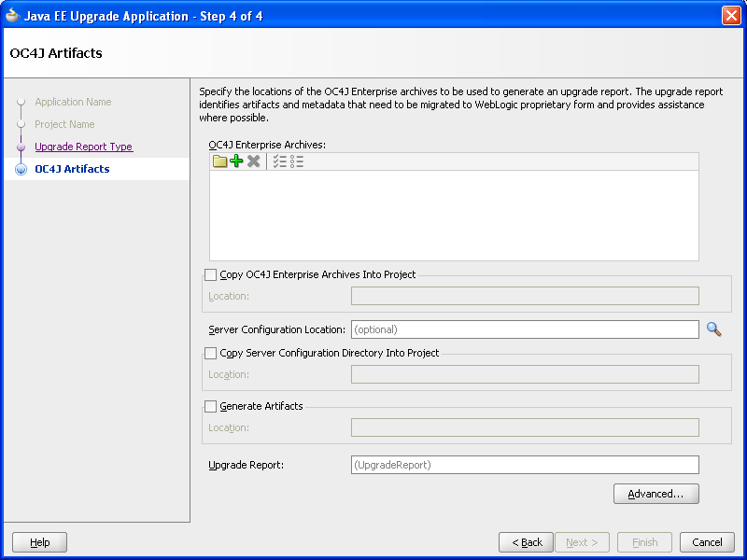Image resolution: width=747 pixels, height=560 pixels.
Task: Browse for server configuration with the magnifier icon
Action: (713, 329)
